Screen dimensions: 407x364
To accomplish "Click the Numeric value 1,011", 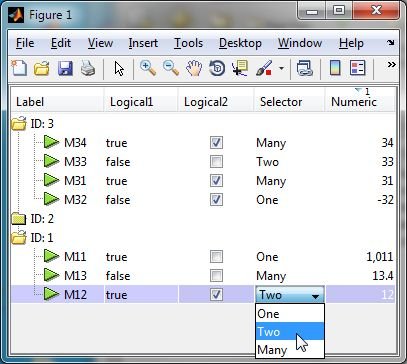I will tap(379, 257).
